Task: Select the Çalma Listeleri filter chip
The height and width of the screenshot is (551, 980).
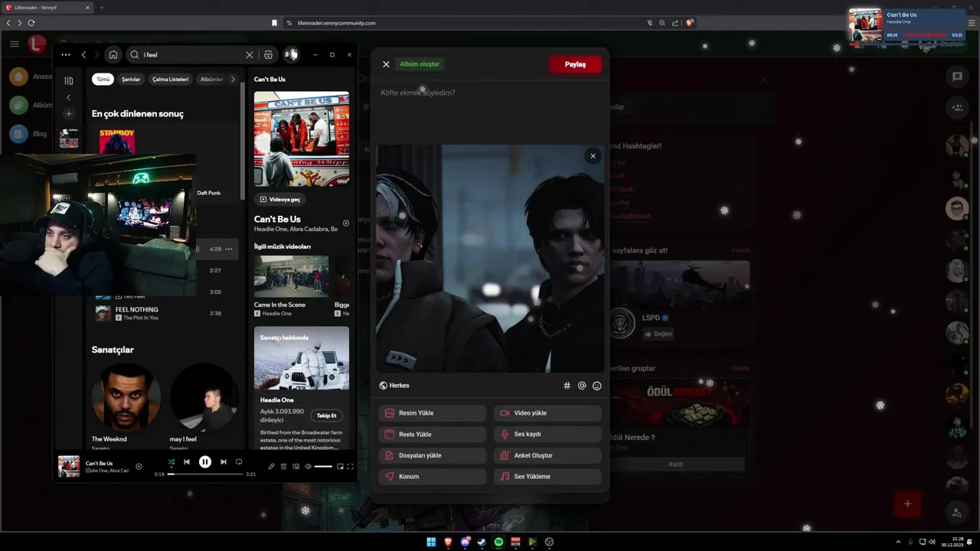Action: click(170, 80)
